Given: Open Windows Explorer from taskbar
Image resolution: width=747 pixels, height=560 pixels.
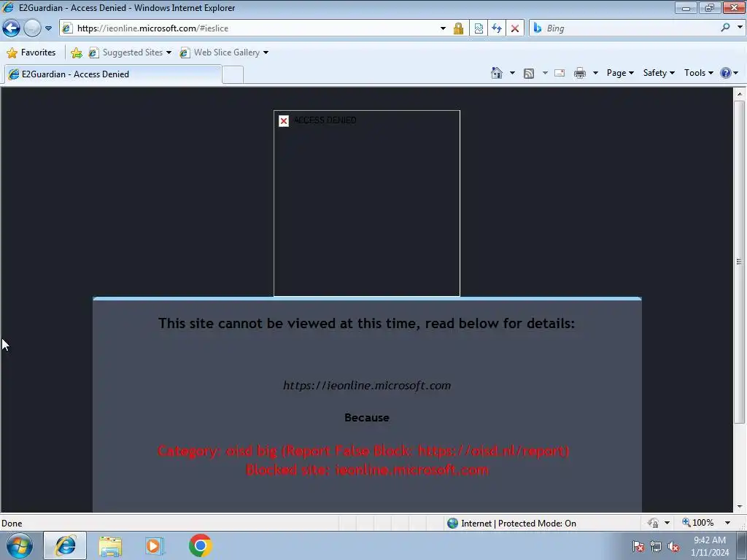Looking at the screenshot, I should click(110, 546).
